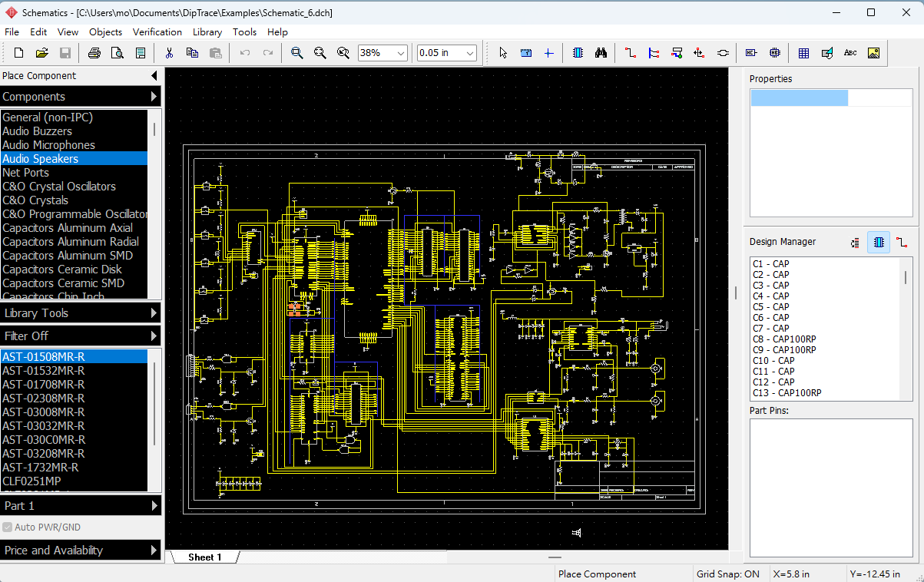The width and height of the screenshot is (924, 582).
Task: Select the Place Table tool icon
Action: 803,53
